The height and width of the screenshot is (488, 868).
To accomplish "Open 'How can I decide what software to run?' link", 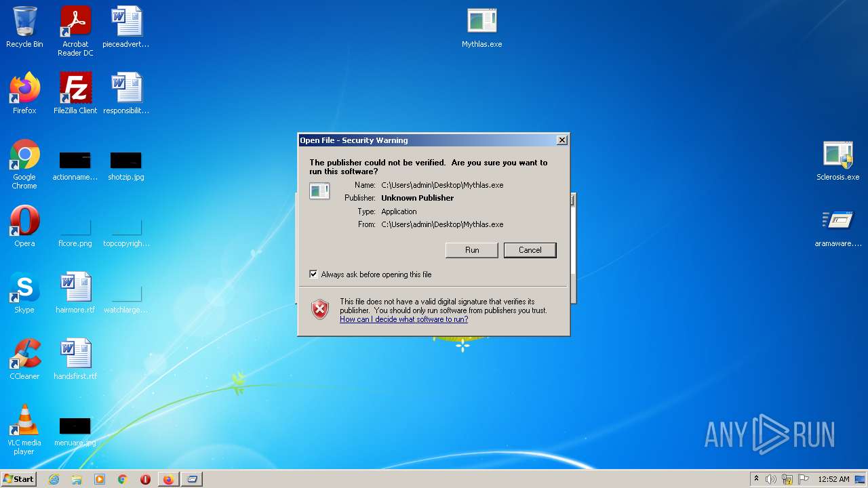I will (403, 319).
